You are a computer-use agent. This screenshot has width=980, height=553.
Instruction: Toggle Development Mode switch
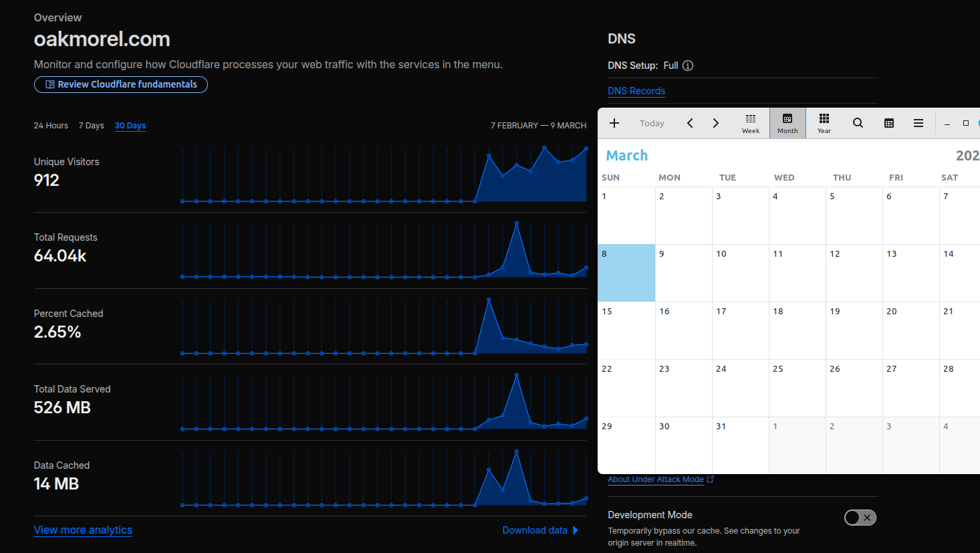click(860, 518)
